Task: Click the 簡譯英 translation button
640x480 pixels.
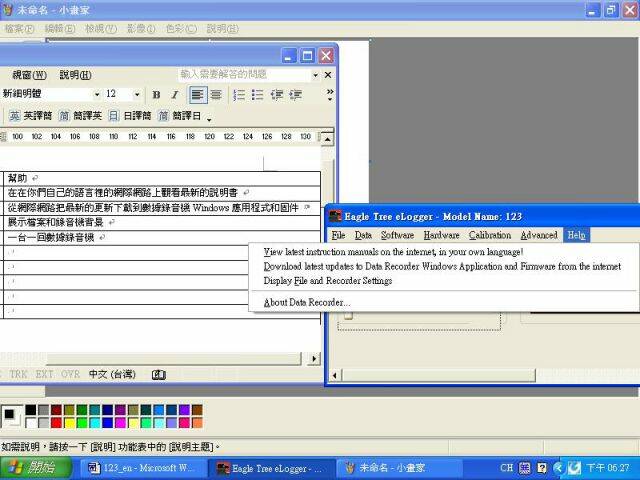Action: pyautogui.click(x=80, y=116)
